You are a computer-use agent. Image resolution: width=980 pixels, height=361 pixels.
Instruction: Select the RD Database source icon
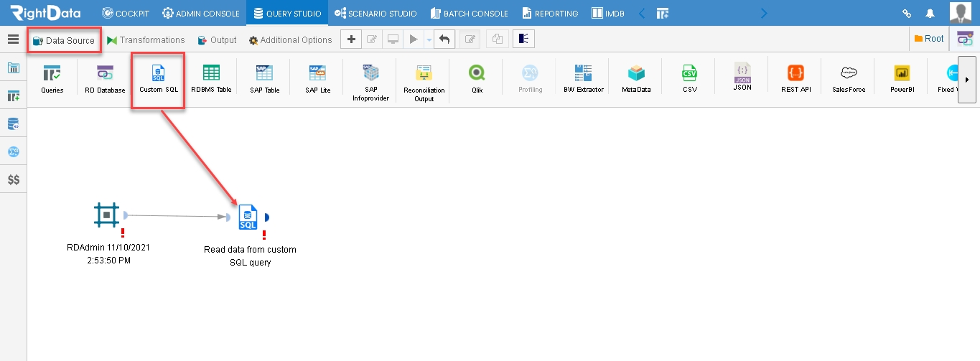[x=105, y=79]
